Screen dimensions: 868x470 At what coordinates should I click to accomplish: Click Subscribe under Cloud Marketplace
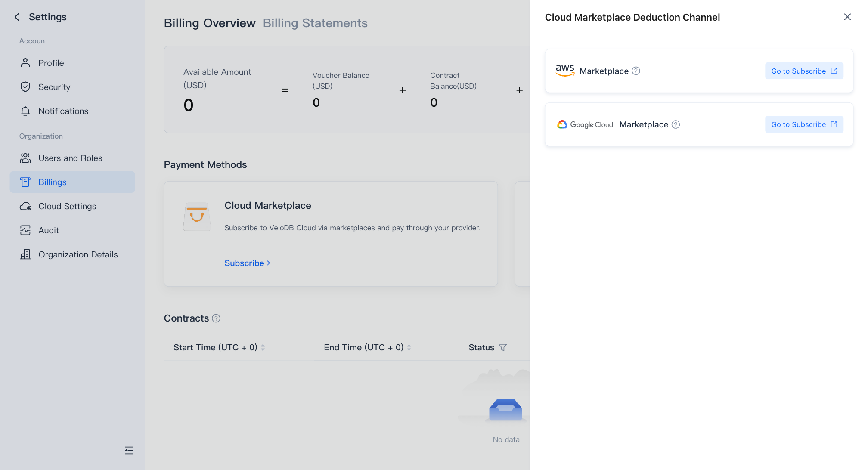coord(244,263)
